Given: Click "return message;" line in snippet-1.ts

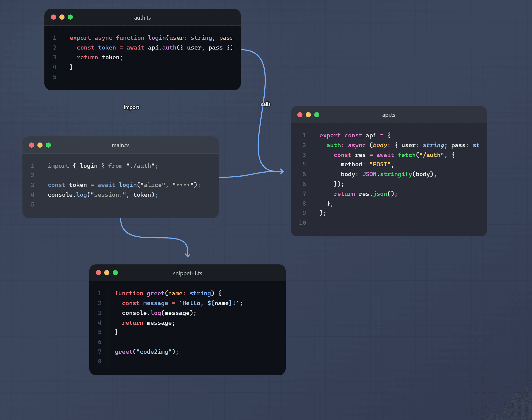Looking at the screenshot, I should coord(148,323).
